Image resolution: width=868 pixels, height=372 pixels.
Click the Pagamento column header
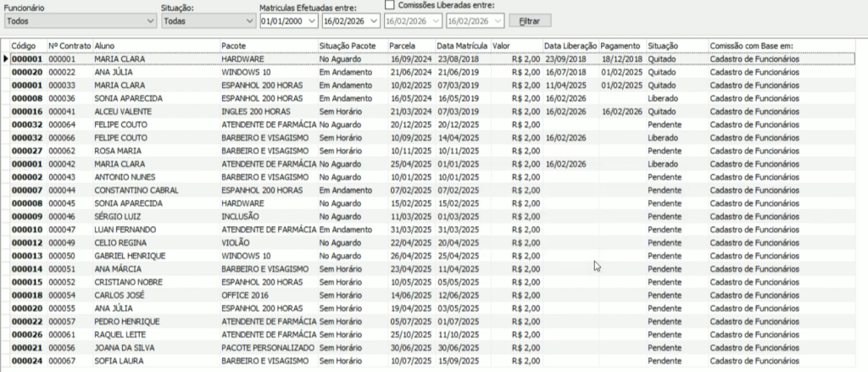(622, 46)
